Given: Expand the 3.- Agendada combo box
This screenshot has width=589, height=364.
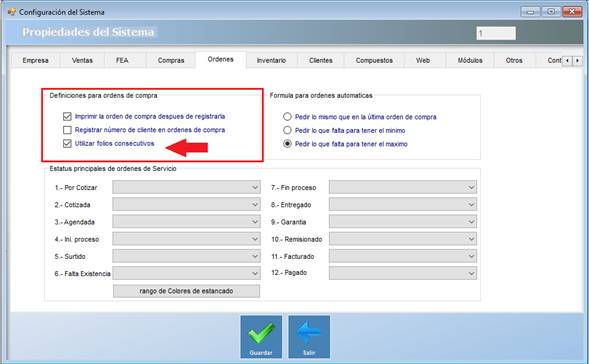Looking at the screenshot, I should click(186, 222).
